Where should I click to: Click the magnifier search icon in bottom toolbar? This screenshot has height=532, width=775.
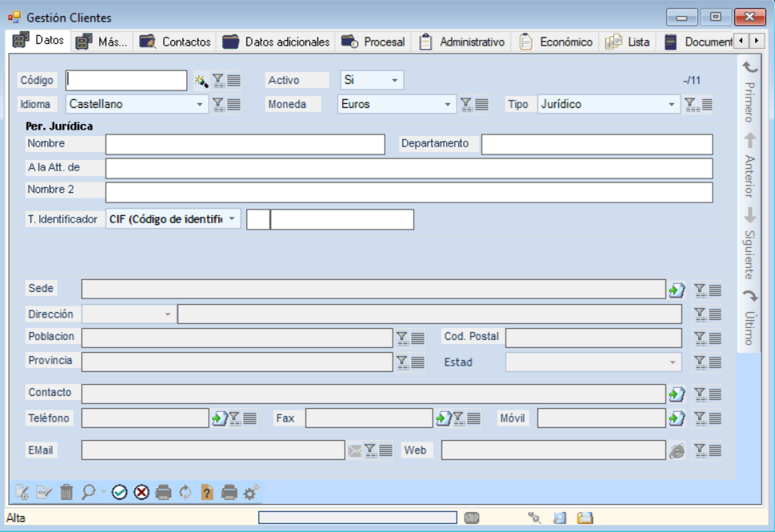[x=89, y=492]
